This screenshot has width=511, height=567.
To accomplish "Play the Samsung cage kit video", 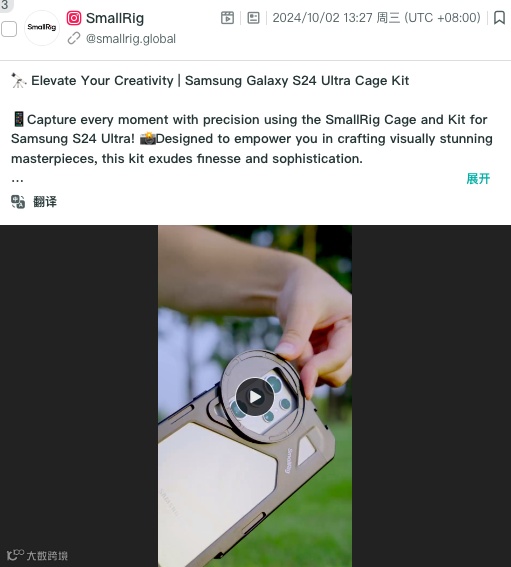I will tap(255, 397).
